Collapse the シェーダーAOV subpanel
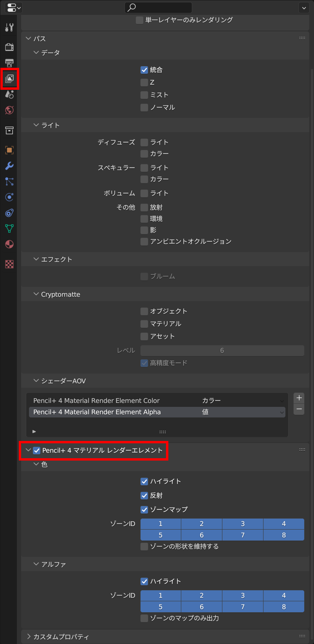The height and width of the screenshot is (644, 314). 36,381
